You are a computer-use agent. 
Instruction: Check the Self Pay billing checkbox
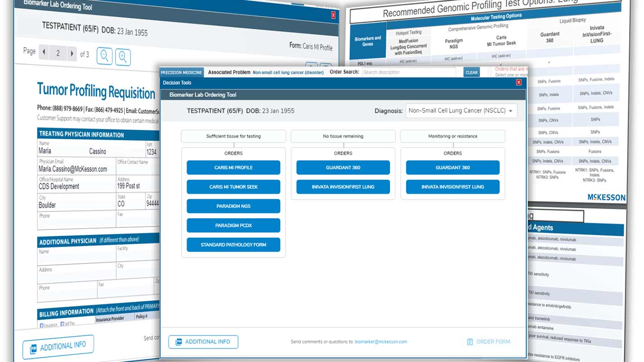coord(62,324)
